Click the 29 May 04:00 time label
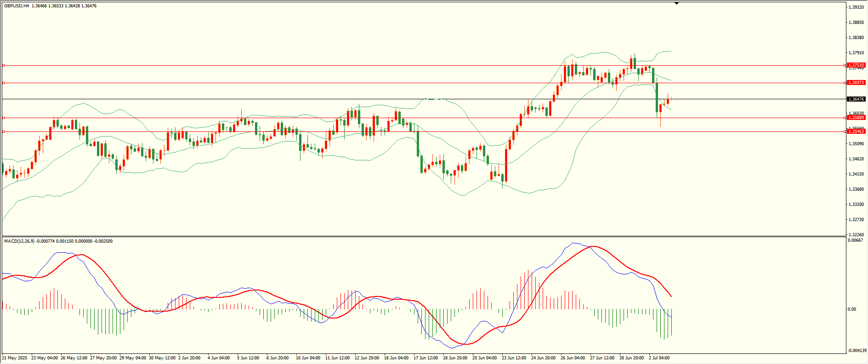Image resolution: width=868 pixels, height=364 pixels. [x=133, y=358]
